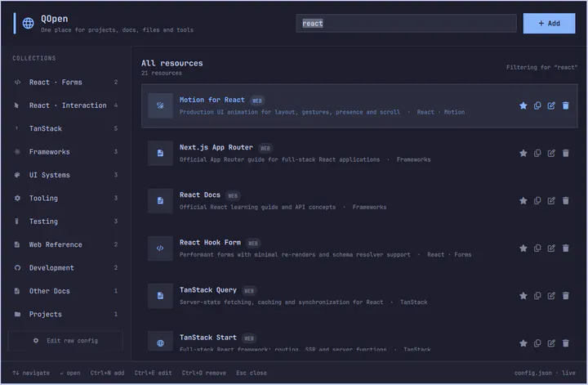Copy the Next.js App Router link

[537, 153]
